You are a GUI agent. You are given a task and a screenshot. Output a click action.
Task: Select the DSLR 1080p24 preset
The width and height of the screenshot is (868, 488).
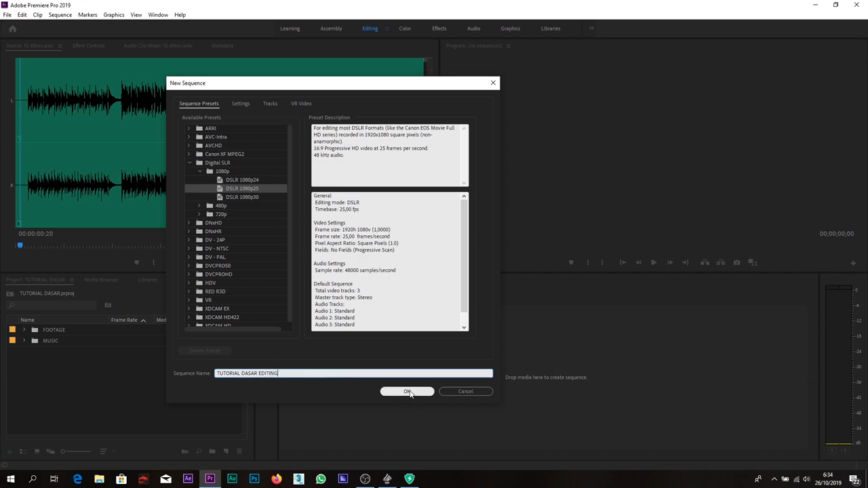click(x=242, y=180)
